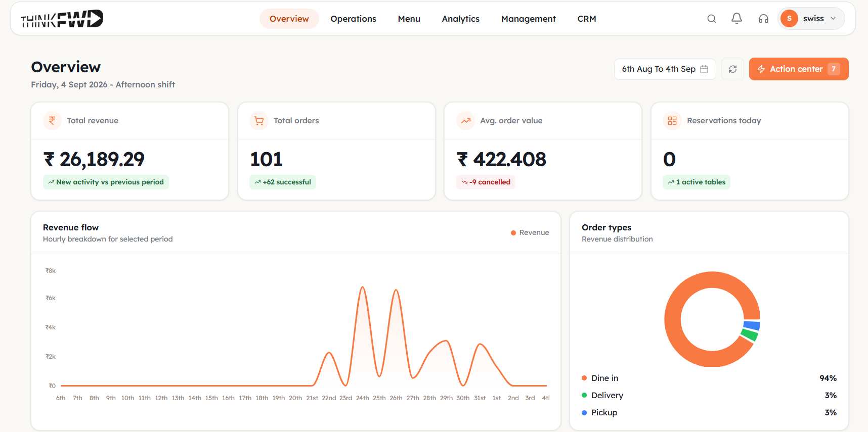
Task: Click the Revenue flow heading
Action: 71,227
